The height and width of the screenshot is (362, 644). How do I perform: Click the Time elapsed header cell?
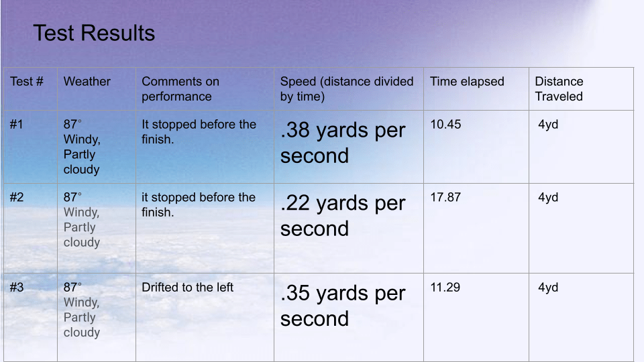476,89
